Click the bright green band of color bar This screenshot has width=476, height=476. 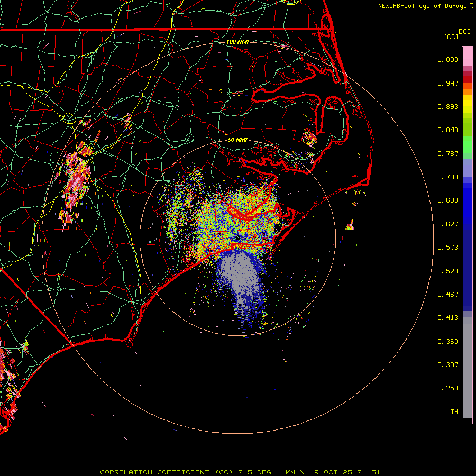[x=467, y=144]
